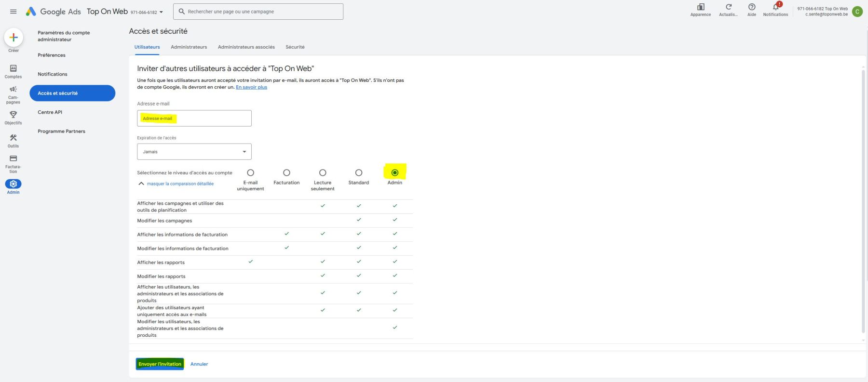Select the E-mail uniquement access level

(250, 172)
